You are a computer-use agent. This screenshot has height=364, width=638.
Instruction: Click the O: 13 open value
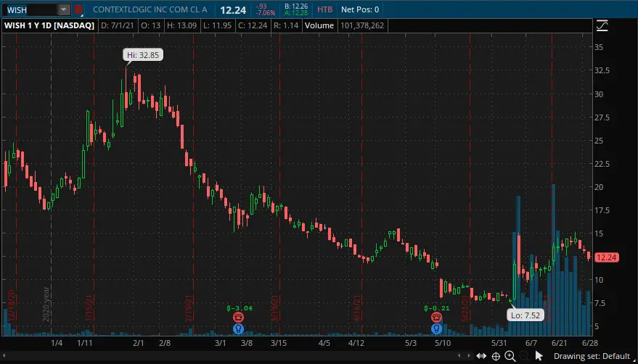[x=150, y=25]
